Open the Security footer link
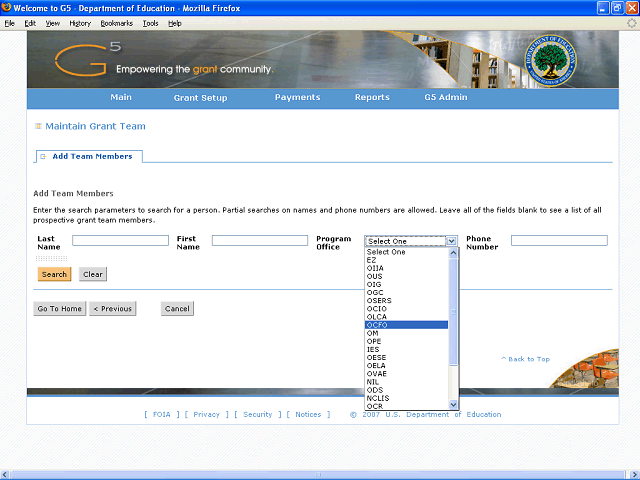Screen dimensions: 640x480 [x=258, y=414]
